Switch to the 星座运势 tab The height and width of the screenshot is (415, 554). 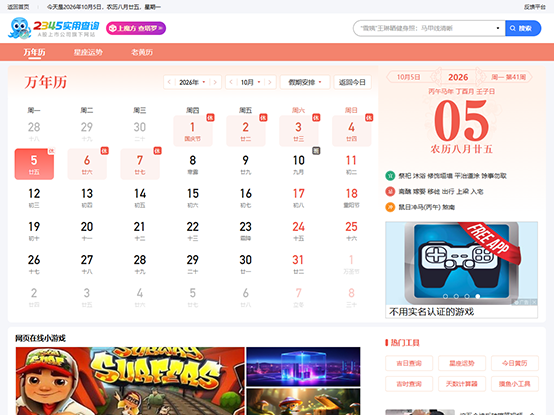(x=88, y=52)
